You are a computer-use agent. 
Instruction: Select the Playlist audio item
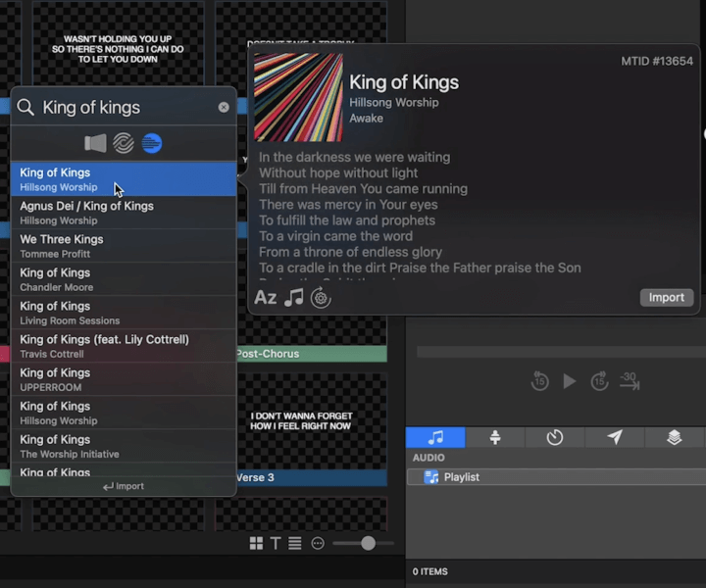[557, 477]
